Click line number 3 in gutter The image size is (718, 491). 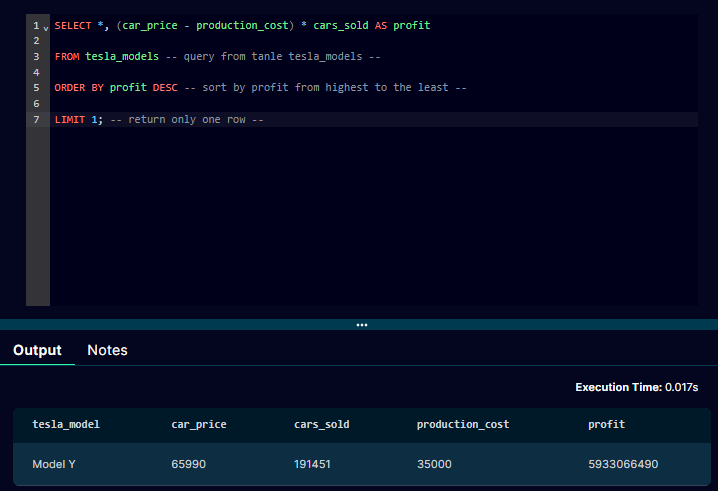(36, 57)
